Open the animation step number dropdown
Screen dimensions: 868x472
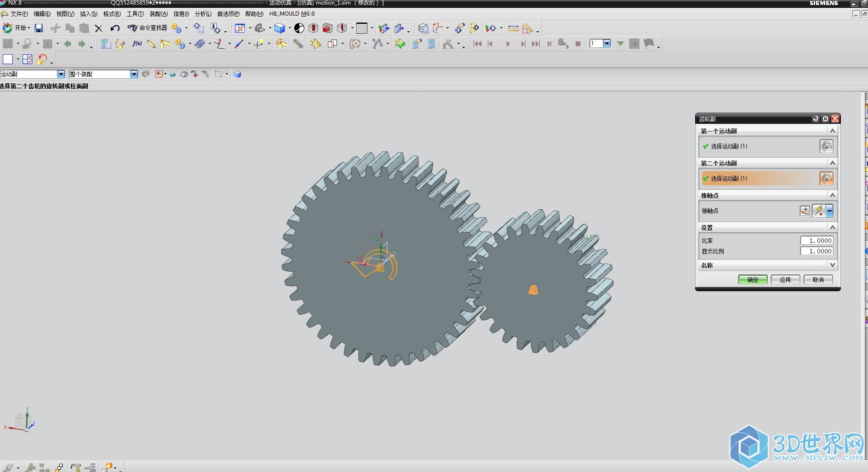click(607, 43)
